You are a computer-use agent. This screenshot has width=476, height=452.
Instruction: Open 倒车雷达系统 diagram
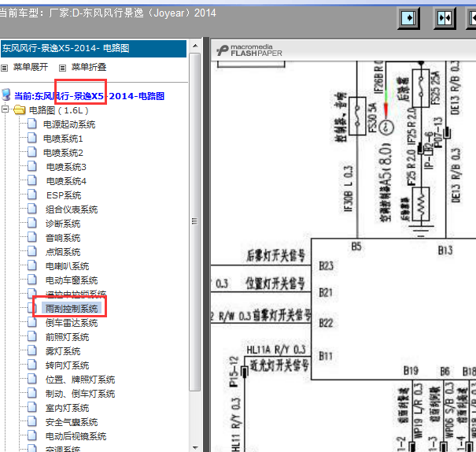(x=72, y=323)
